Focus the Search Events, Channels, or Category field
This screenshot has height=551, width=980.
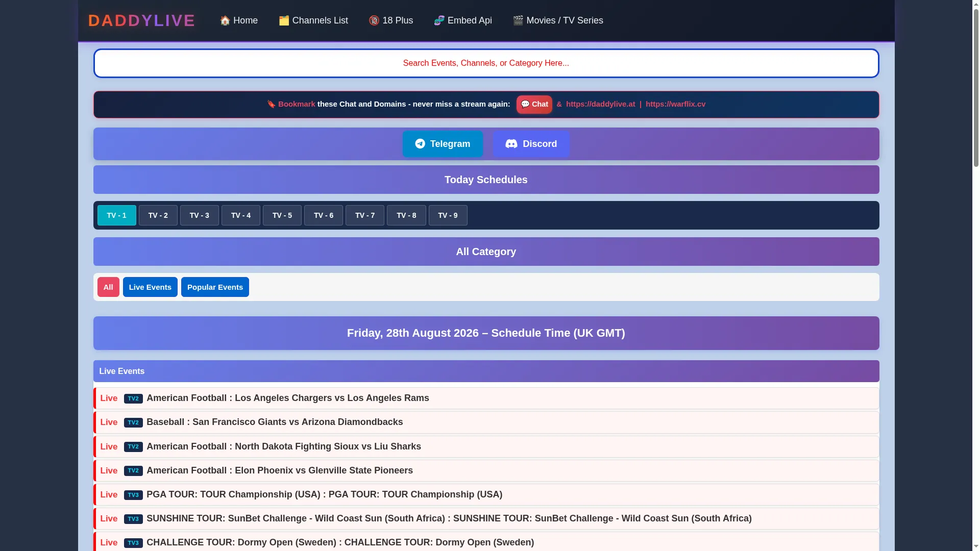click(x=486, y=63)
